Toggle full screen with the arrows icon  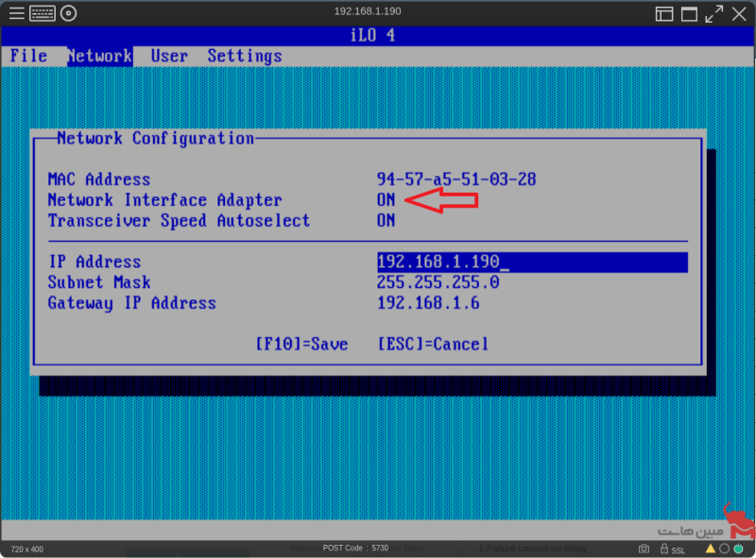coord(714,13)
